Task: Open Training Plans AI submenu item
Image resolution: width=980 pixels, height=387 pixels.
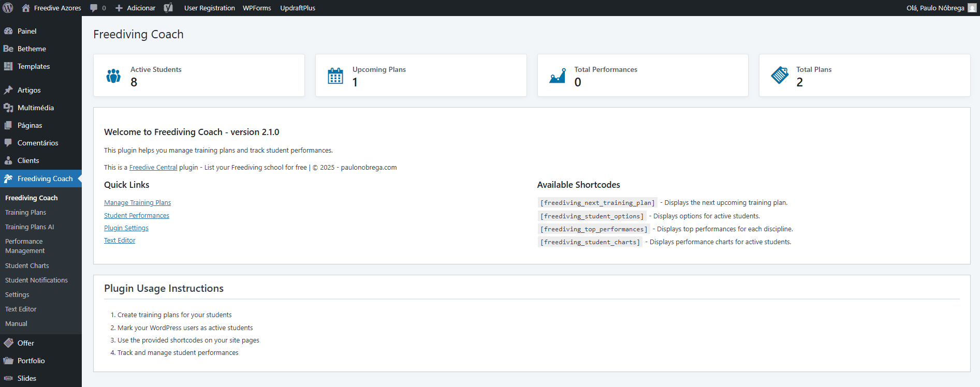Action: tap(30, 227)
